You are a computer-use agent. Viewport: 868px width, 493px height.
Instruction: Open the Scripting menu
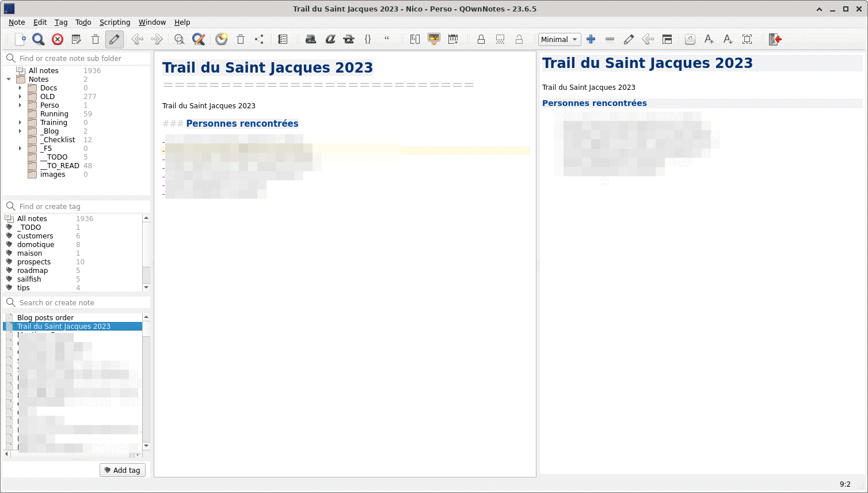pos(115,22)
